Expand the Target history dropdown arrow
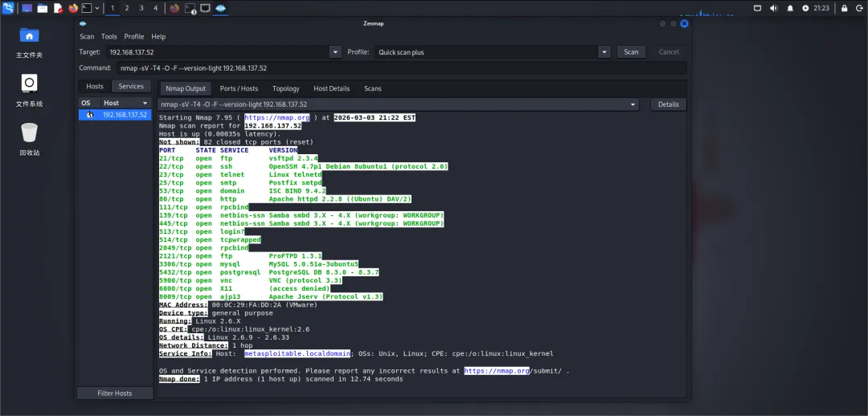Image resolution: width=868 pixels, height=416 pixels. pyautogui.click(x=335, y=52)
